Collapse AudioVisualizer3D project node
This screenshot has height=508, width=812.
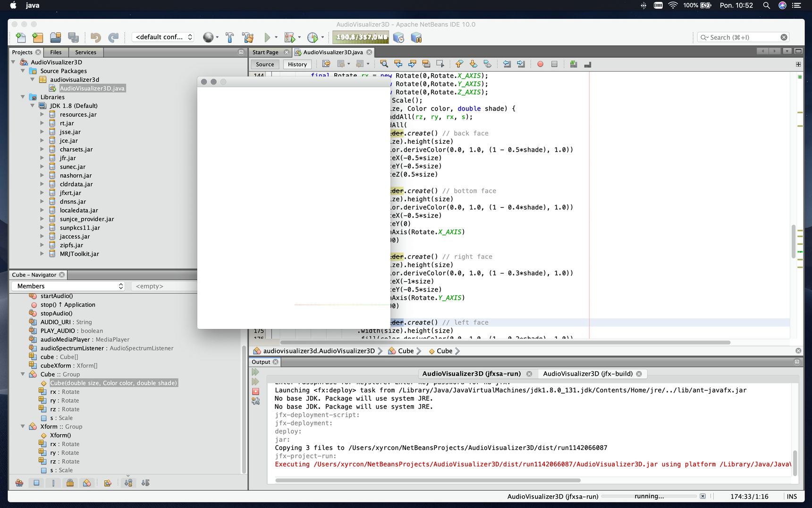point(13,62)
